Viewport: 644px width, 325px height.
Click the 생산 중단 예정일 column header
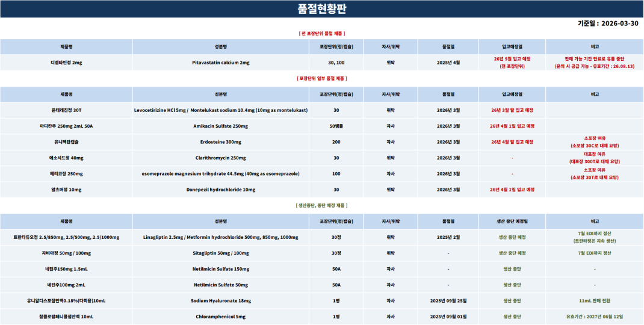(x=512, y=221)
